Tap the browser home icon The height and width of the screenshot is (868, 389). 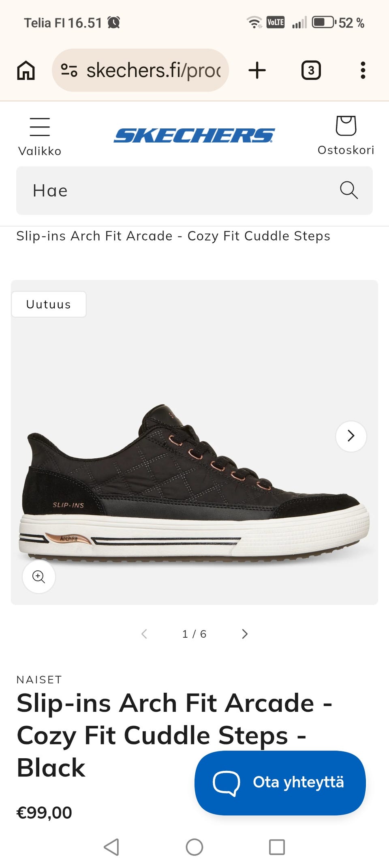pyautogui.click(x=26, y=70)
